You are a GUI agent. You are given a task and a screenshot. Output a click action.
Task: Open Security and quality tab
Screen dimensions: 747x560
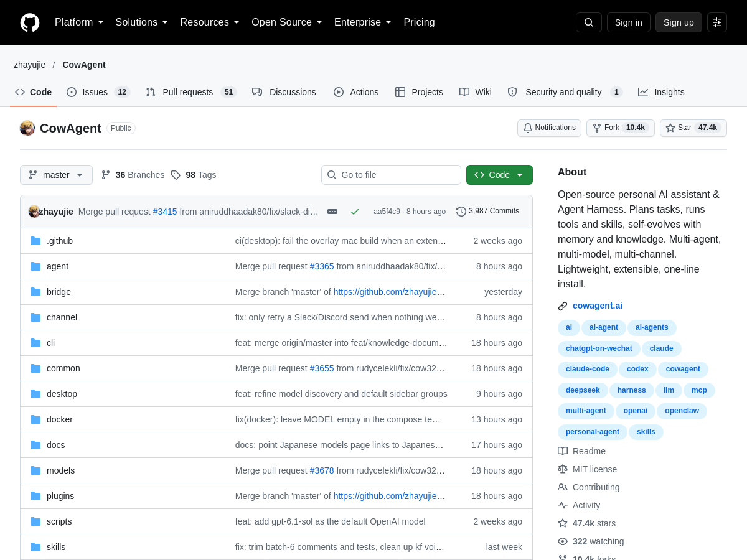tap(565, 92)
